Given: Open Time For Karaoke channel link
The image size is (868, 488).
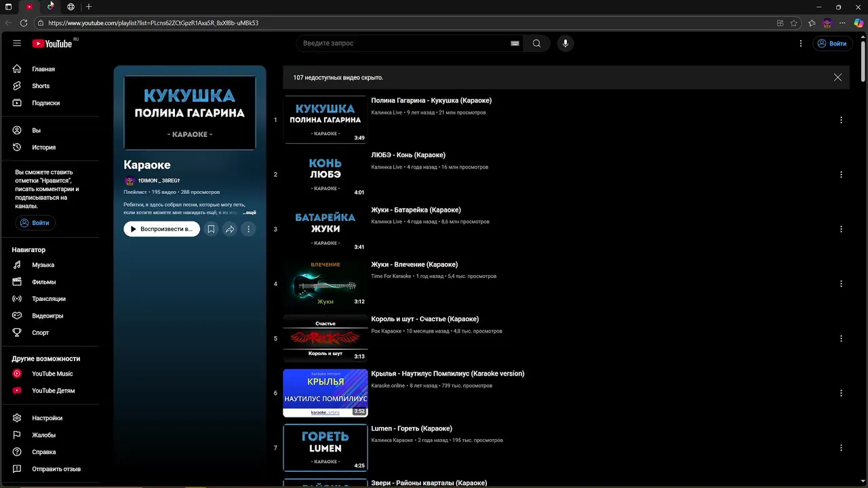Looking at the screenshot, I should [391, 277].
